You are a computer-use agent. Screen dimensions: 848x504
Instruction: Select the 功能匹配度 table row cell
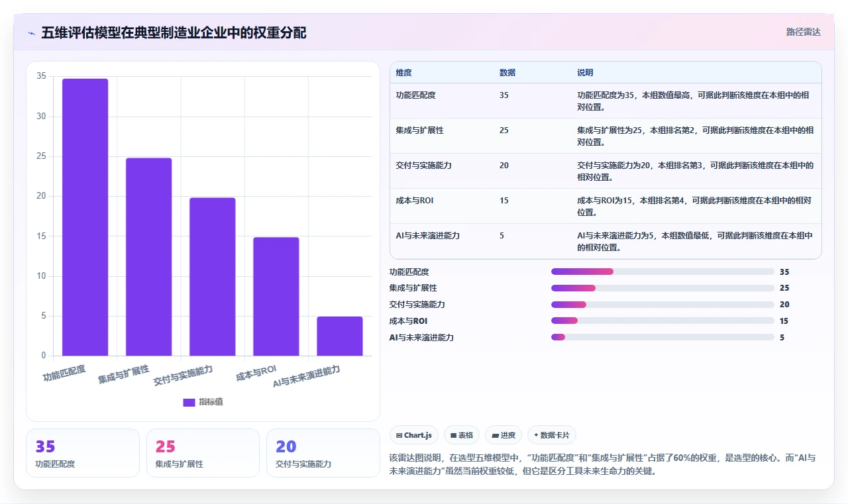415,95
